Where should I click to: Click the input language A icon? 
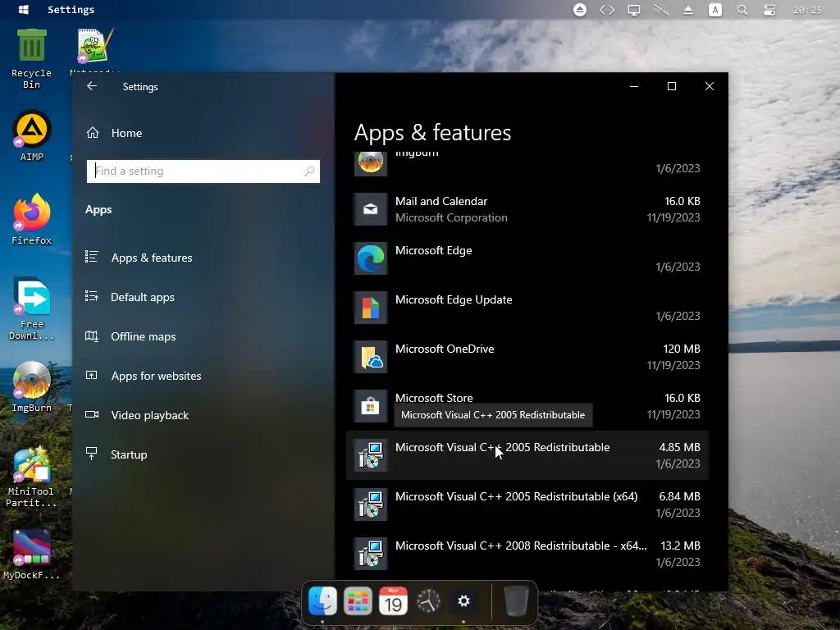click(x=715, y=10)
